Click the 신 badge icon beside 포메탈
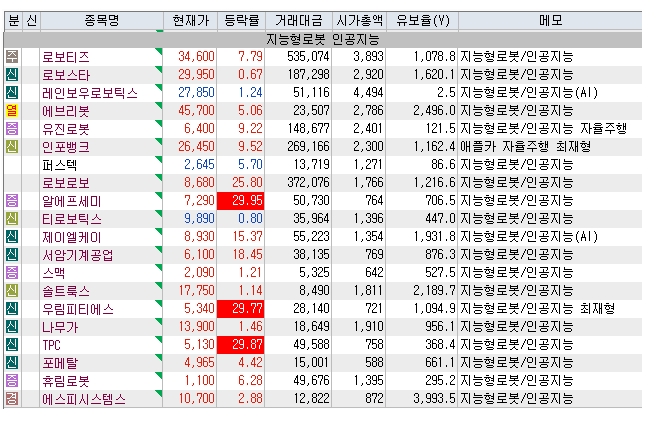The image size is (663, 423). point(12,363)
